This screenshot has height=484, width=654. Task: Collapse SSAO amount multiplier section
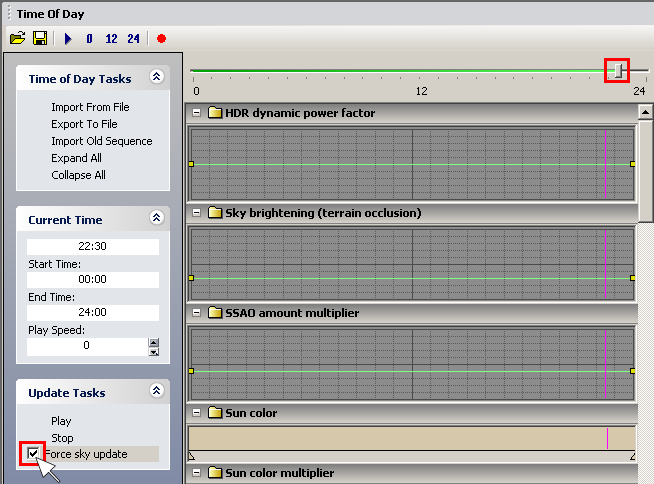tap(196, 313)
